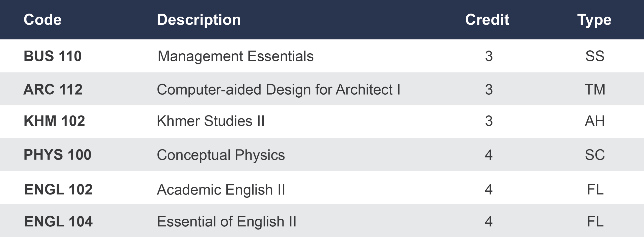The image size is (644, 237).
Task: Select the Type column header
Action: pyautogui.click(x=594, y=20)
